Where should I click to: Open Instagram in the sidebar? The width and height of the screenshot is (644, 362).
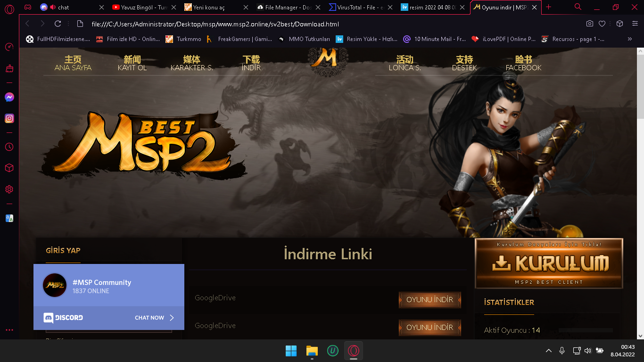coord(9,119)
